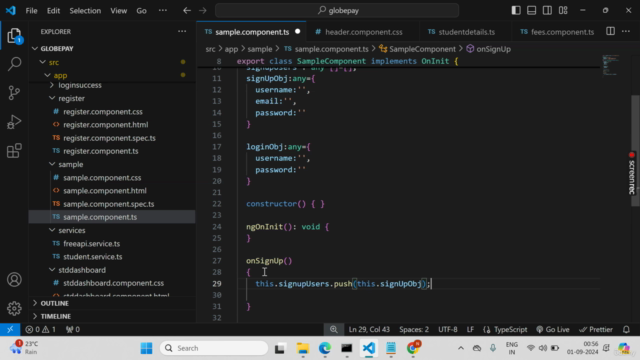Click the zoom magnifier in status bar
This screenshot has height=360, width=640.
point(333,329)
